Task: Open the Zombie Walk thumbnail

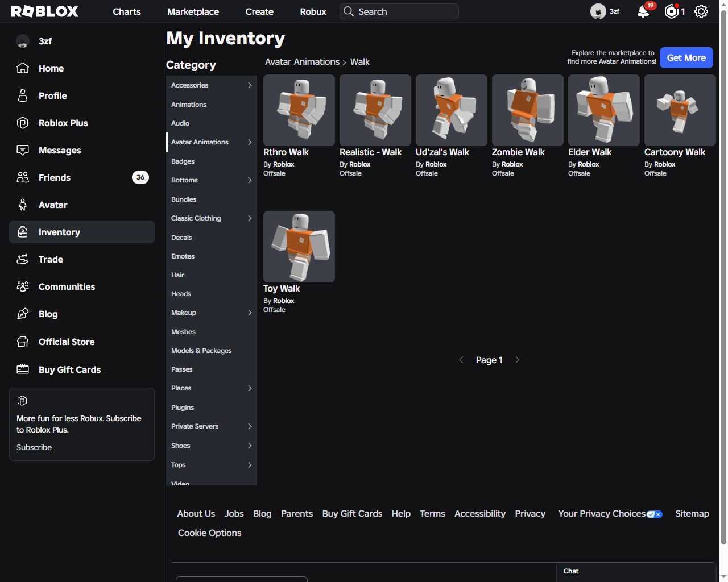Action: [528, 110]
